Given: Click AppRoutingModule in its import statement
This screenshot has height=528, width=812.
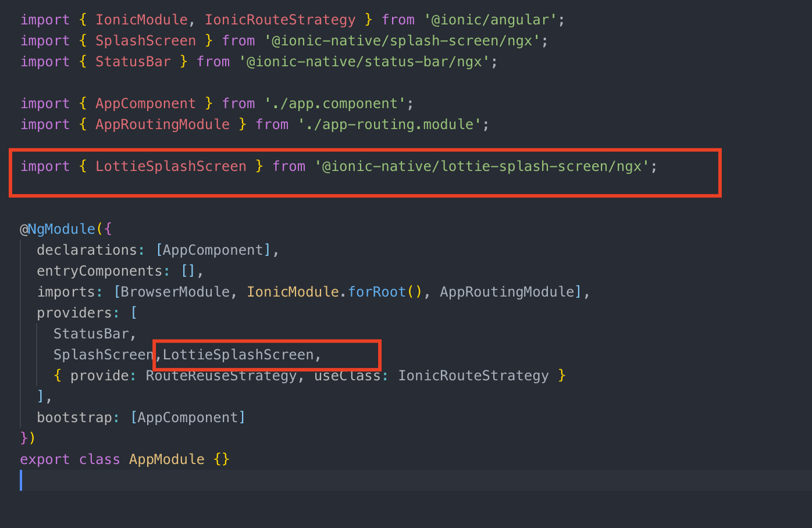Looking at the screenshot, I should click(163, 124).
